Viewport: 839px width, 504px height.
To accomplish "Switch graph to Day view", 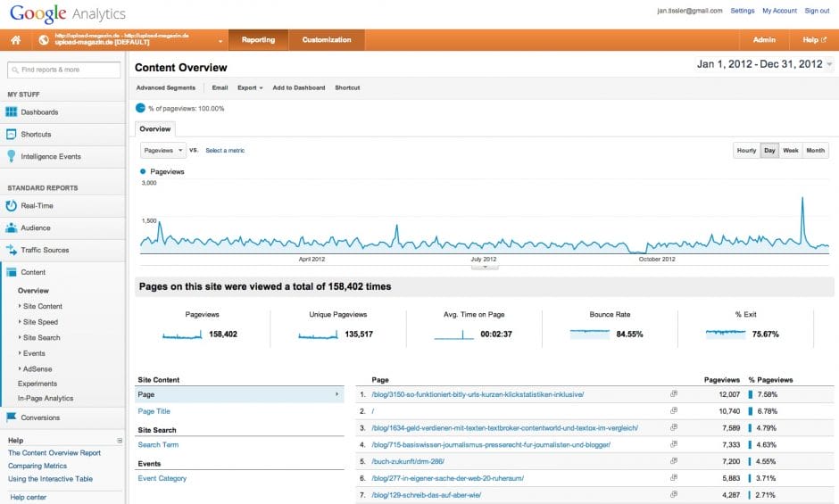I will point(769,151).
